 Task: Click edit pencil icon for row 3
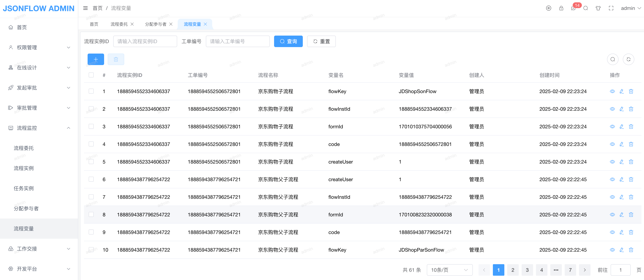coord(622,127)
